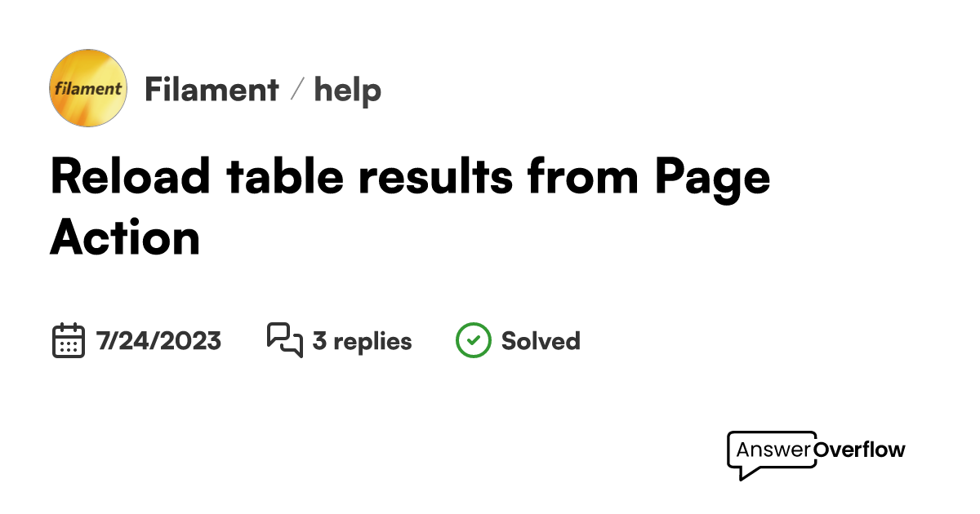Click the calendar icon beside the date
Image resolution: width=980 pixels, height=514 pixels.
point(69,340)
